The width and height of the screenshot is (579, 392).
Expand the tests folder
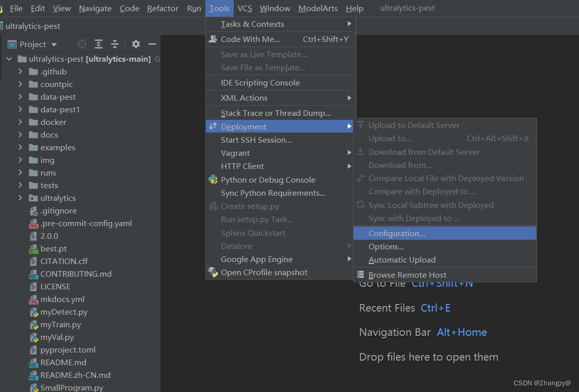pos(20,185)
